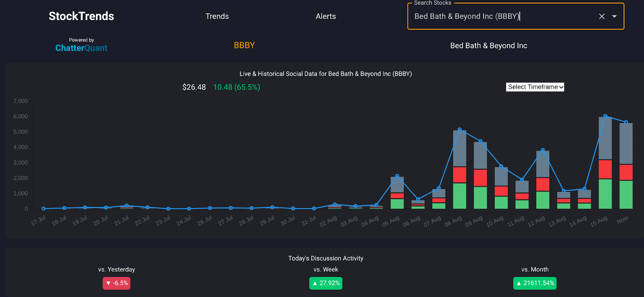Open the stock search suggestions arrow
The image size is (644, 297).
614,17
